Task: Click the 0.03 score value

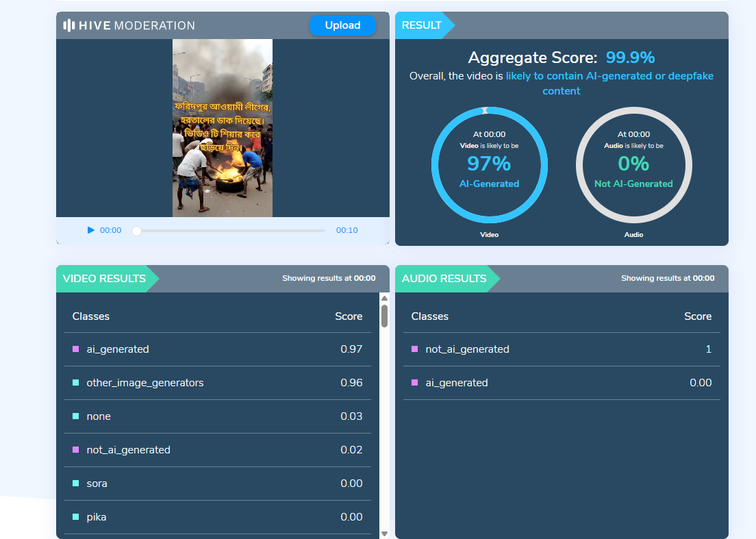Action: pyautogui.click(x=351, y=416)
